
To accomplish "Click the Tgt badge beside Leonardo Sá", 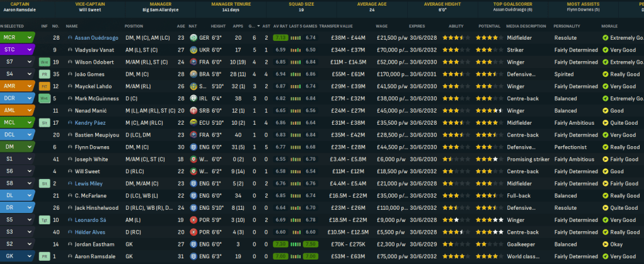I will [44, 220].
